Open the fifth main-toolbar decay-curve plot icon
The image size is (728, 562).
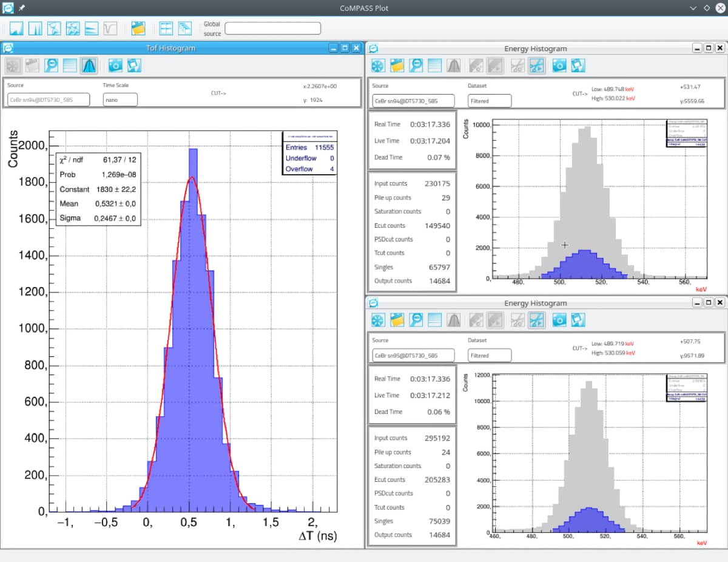click(92, 28)
